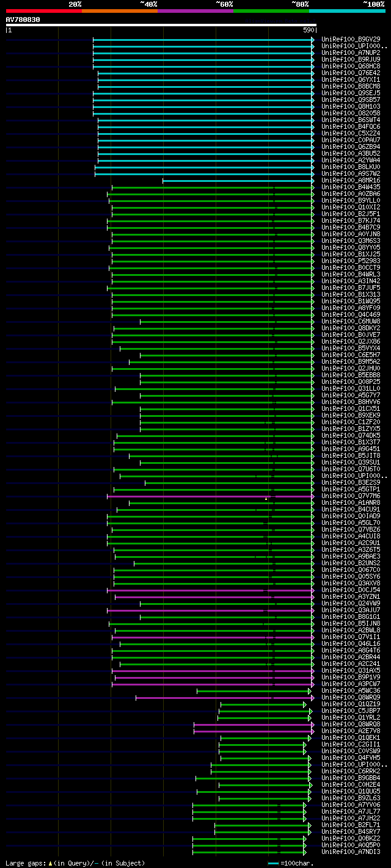Open hit UniRef100_C5X2Z4

coord(351,133)
